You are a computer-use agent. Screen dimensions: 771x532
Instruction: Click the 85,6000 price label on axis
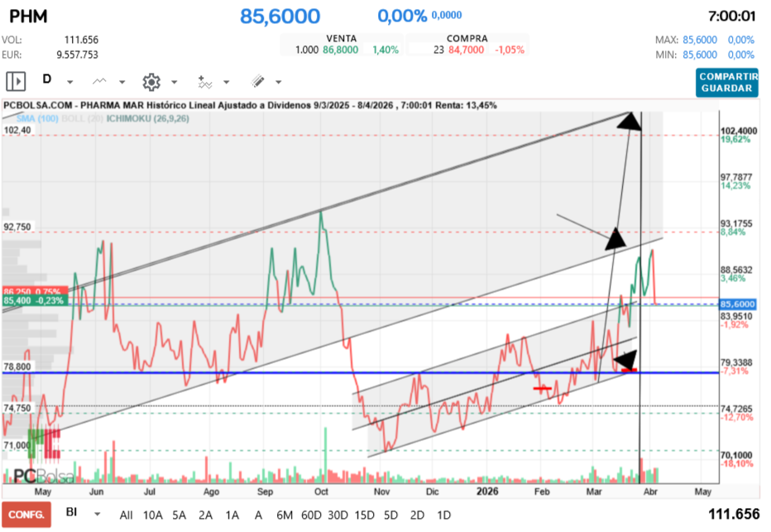point(738,304)
